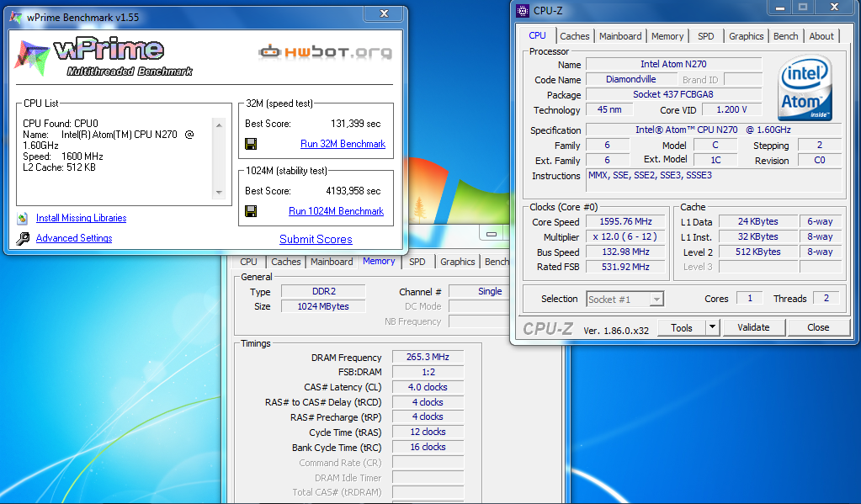Viewport: 861px width, 504px height.
Task: Click the 'Socket 437 FCBGA8' package value
Action: click(x=674, y=94)
